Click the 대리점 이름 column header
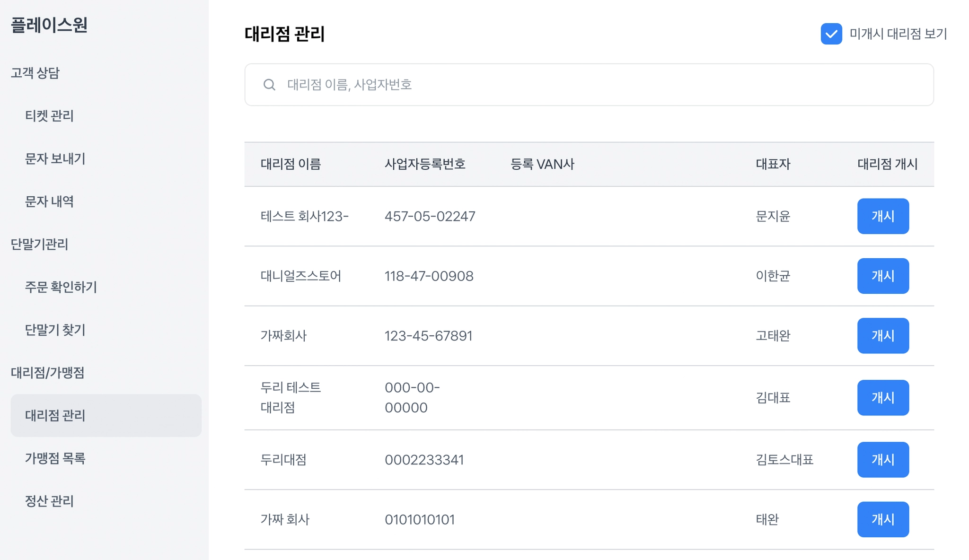This screenshot has width=969, height=560. 291,164
